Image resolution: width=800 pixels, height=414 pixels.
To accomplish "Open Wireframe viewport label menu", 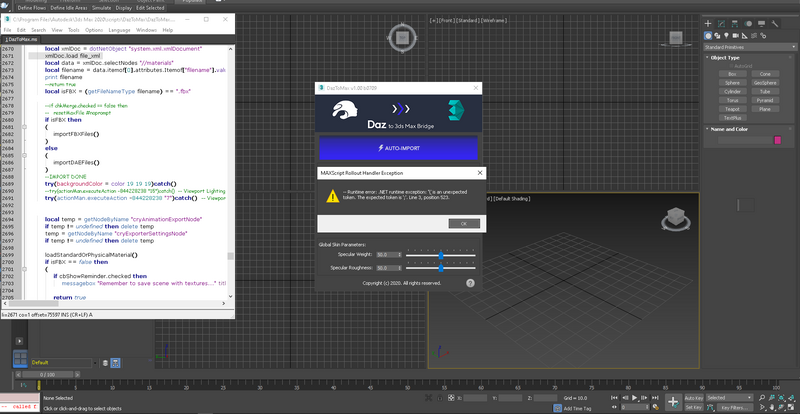I will point(494,20).
